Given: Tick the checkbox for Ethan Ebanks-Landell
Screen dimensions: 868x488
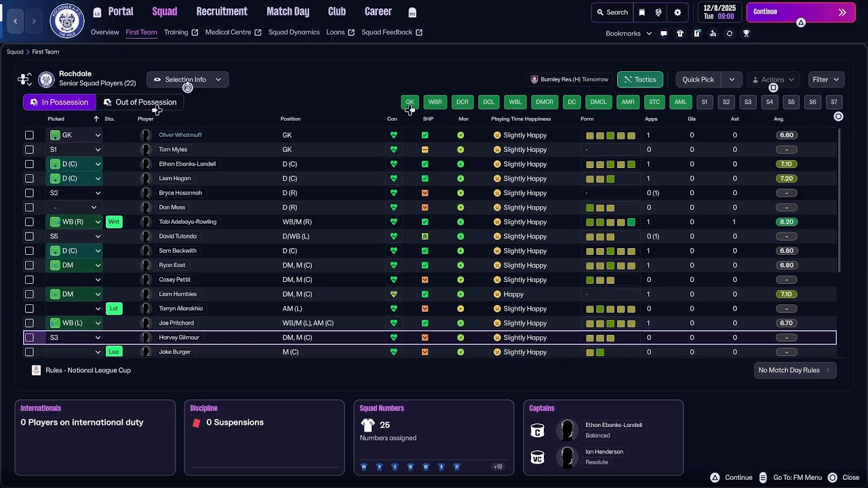Looking at the screenshot, I should (x=29, y=164).
